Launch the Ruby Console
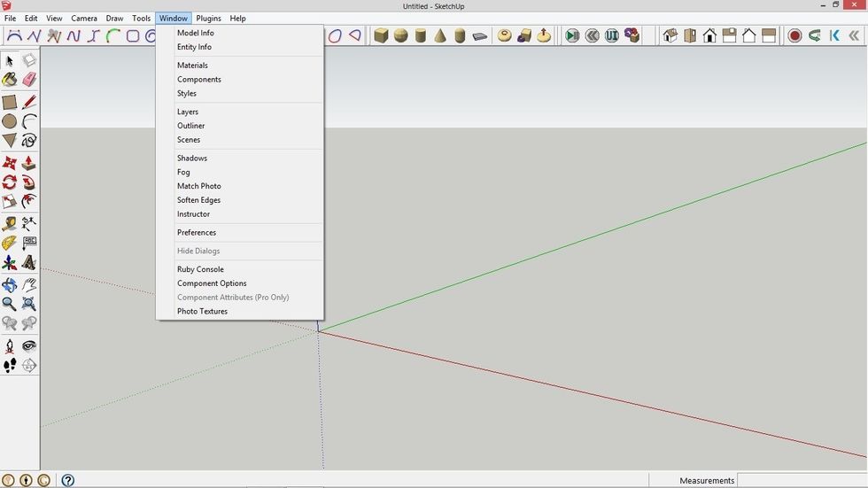Viewport: 868px width, 488px height. 200,269
